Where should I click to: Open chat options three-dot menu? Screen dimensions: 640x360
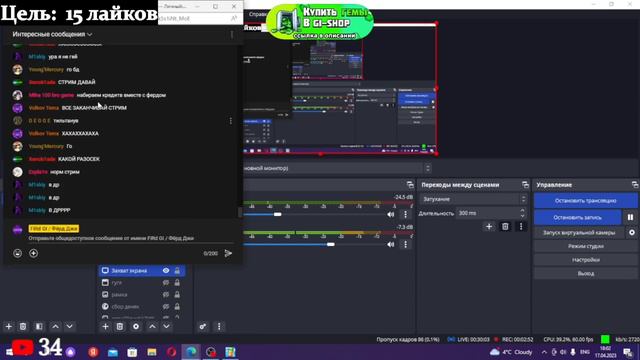click(x=232, y=35)
